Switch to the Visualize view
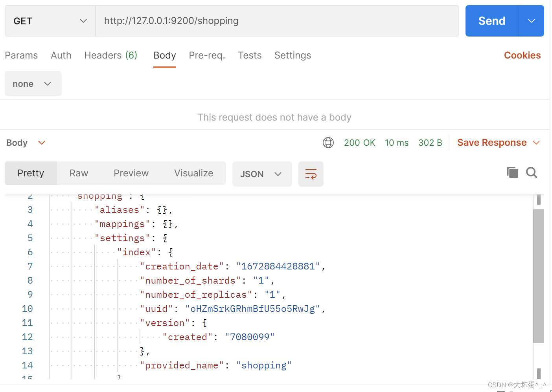Screen dimensions: 552x392 tap(194, 173)
